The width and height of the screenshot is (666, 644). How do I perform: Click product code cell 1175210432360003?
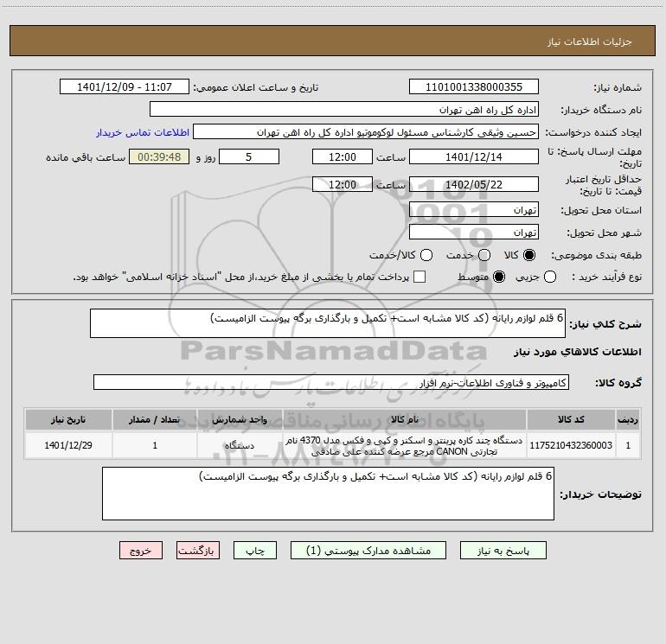click(571, 445)
